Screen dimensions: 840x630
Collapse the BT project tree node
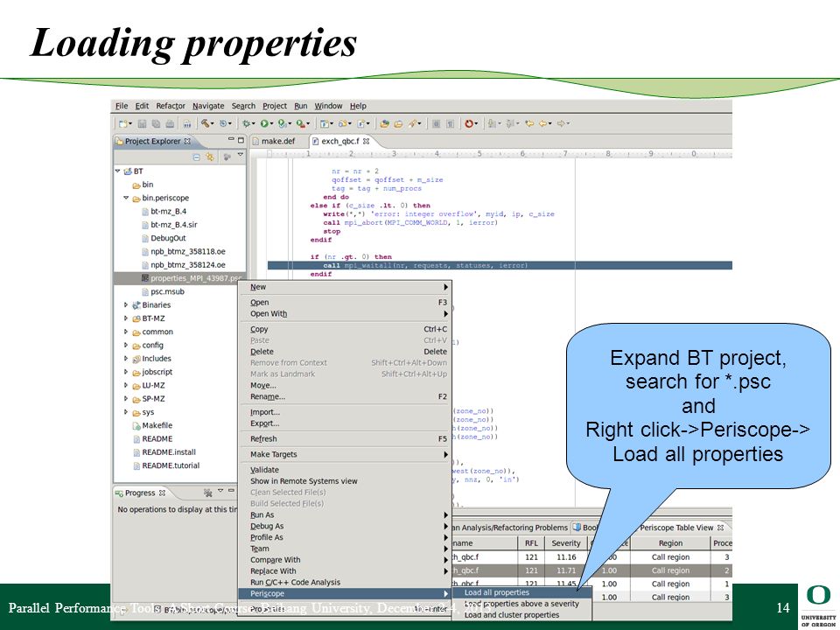pos(118,171)
